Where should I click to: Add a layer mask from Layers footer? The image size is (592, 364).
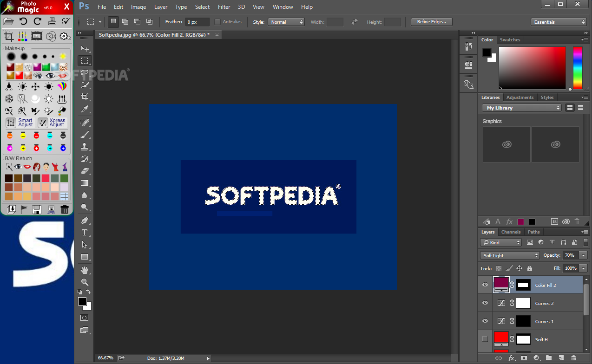[524, 358]
